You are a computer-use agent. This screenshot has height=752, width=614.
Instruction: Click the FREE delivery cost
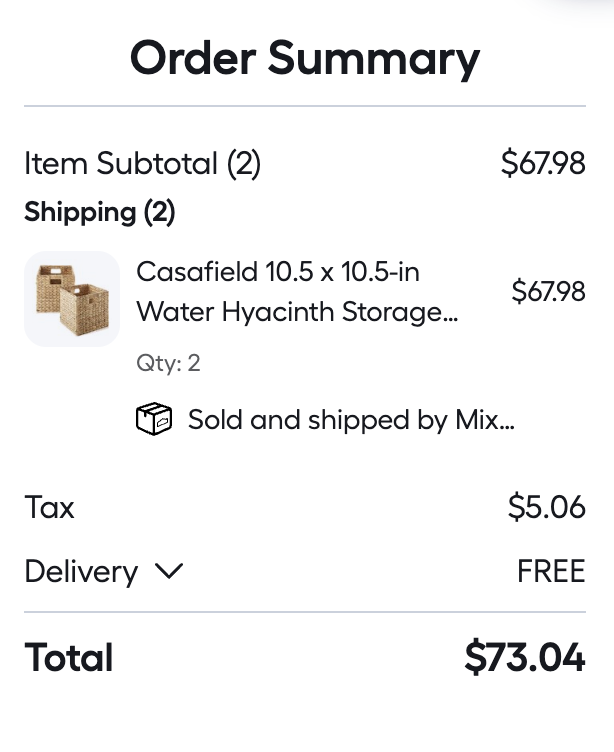tap(551, 571)
